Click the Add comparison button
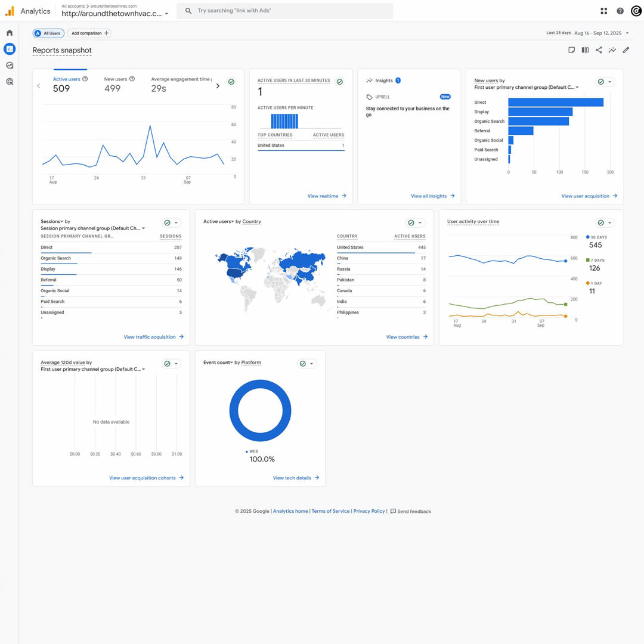644x644 pixels. (x=89, y=33)
